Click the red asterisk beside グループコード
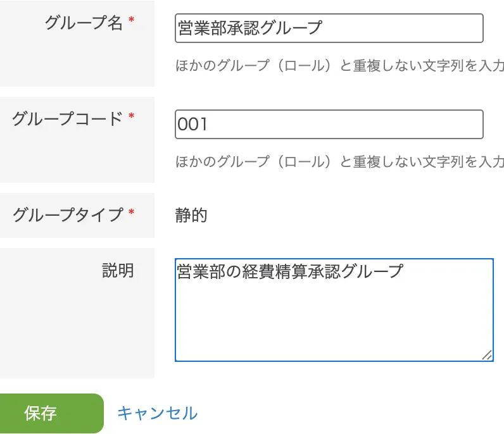Screen dimensions: 504x434 tap(131, 116)
